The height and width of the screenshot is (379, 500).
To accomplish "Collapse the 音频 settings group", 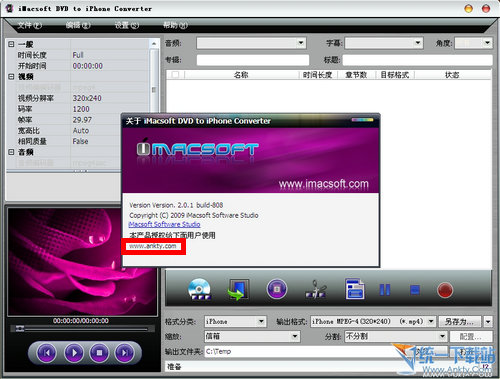I will pyautogui.click(x=11, y=152).
